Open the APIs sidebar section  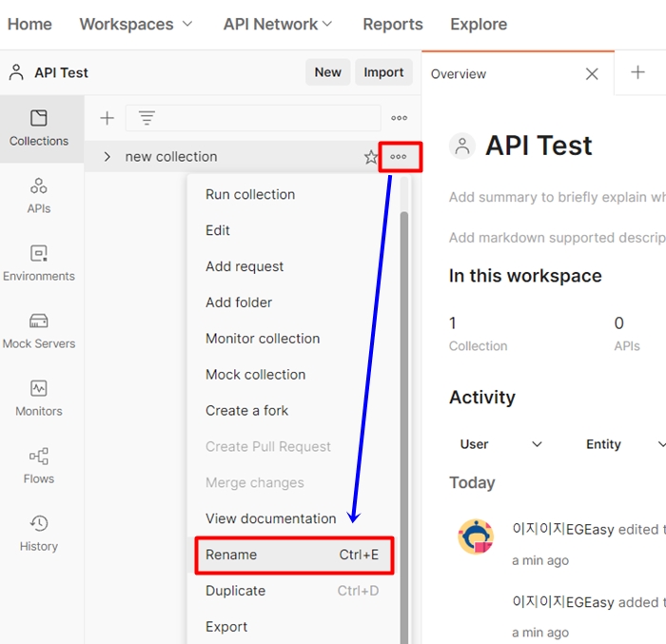(x=39, y=196)
